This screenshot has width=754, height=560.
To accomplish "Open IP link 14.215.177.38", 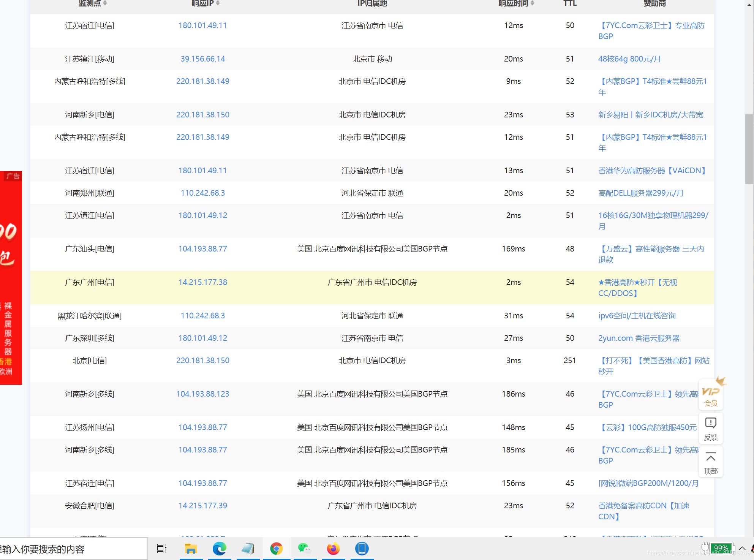I will 202,282.
